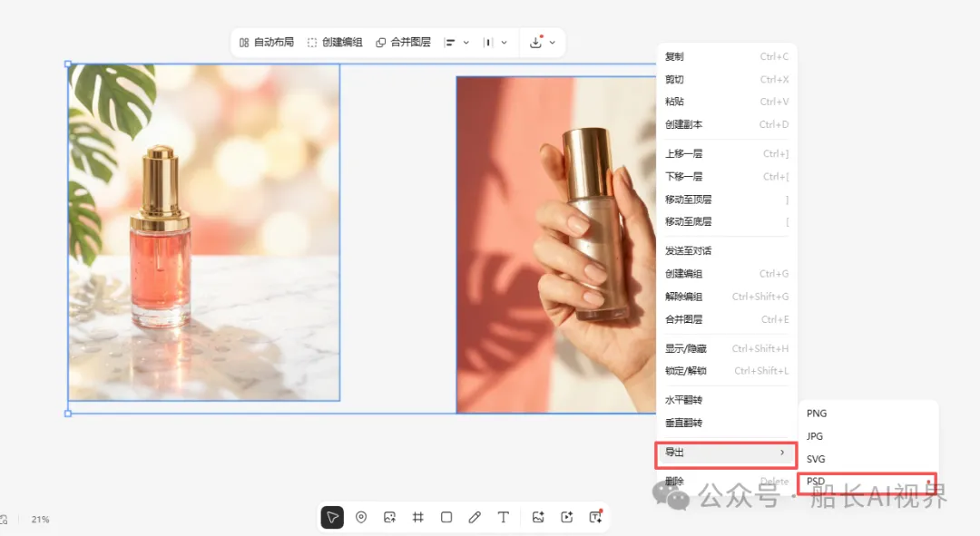Click the upload image tool icon
Image resolution: width=980 pixels, height=536 pixels.
[389, 517]
